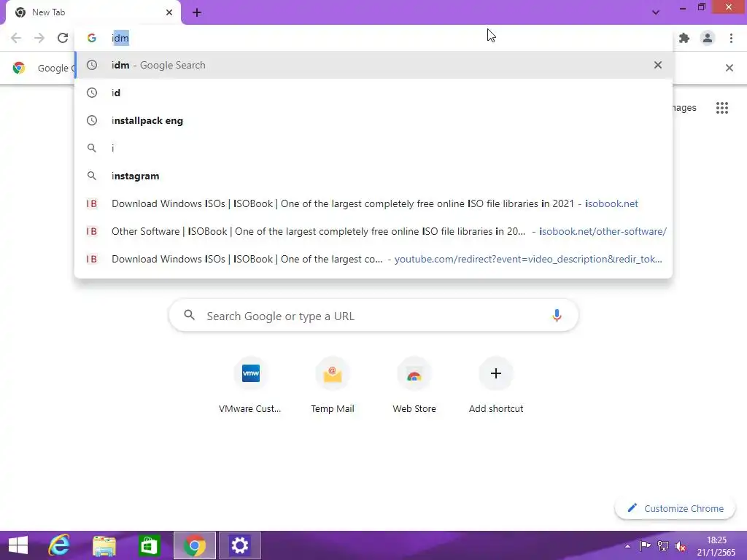Image resolution: width=747 pixels, height=560 pixels.
Task: Click the Search Google or type a URL box
Action: pyautogui.click(x=373, y=316)
